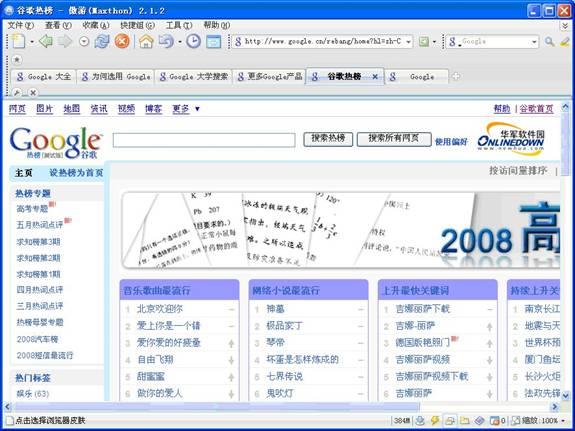Screen dimensions: 575x431
Task: Switch to 更多Google产品 tab
Action: (270, 77)
